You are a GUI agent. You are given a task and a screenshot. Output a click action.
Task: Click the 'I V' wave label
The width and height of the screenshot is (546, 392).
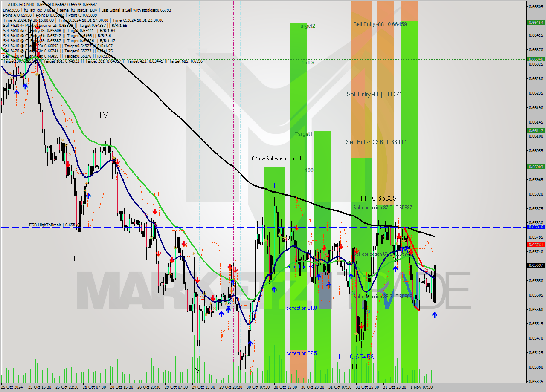104,115
